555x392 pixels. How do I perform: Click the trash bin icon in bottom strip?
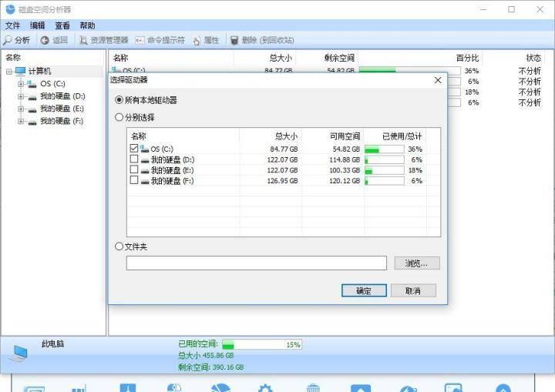(313, 387)
